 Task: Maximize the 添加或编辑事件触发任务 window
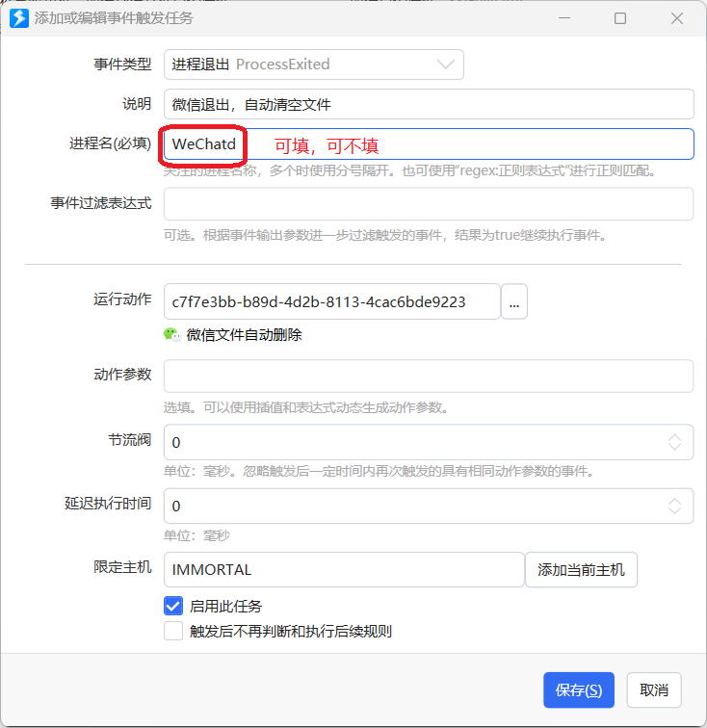coord(620,18)
